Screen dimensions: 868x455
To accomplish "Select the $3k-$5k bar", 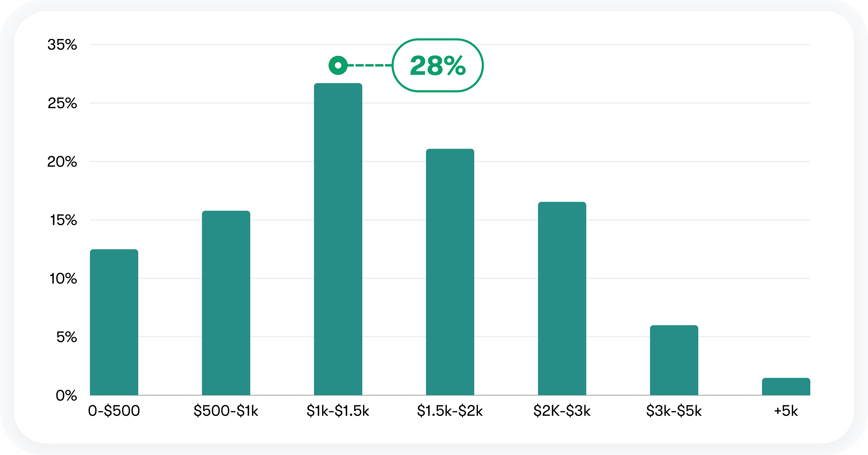I will (674, 360).
